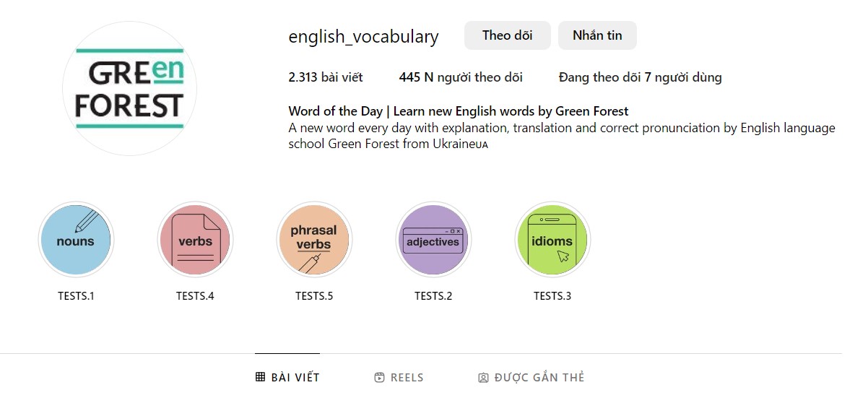Click the Reels clip icon
The image size is (868, 398).
(380, 377)
